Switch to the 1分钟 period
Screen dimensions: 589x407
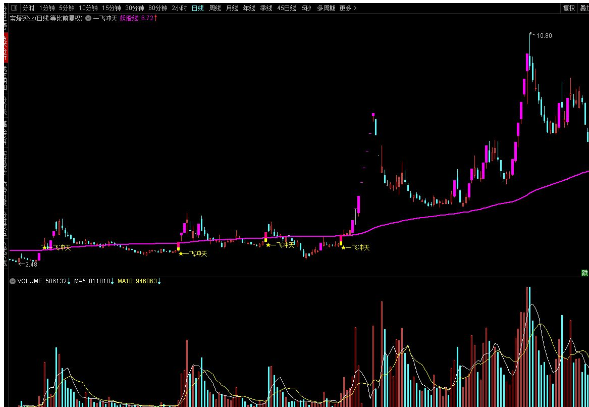[47, 8]
